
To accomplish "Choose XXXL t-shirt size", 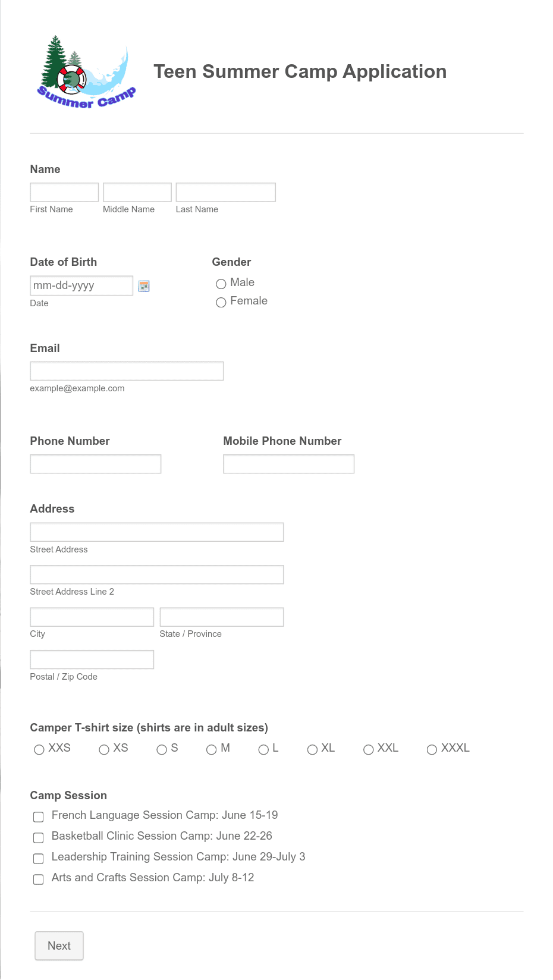I will (432, 749).
